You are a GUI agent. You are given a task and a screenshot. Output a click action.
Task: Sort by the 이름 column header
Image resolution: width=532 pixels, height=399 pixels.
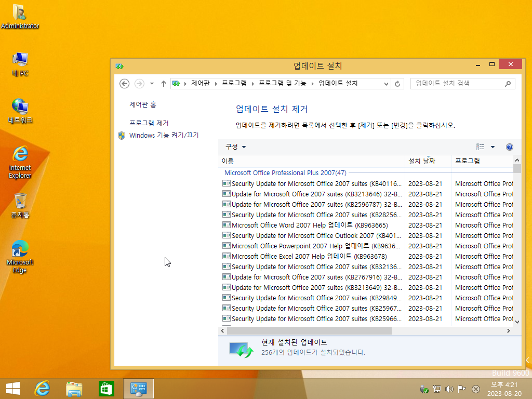pos(312,161)
